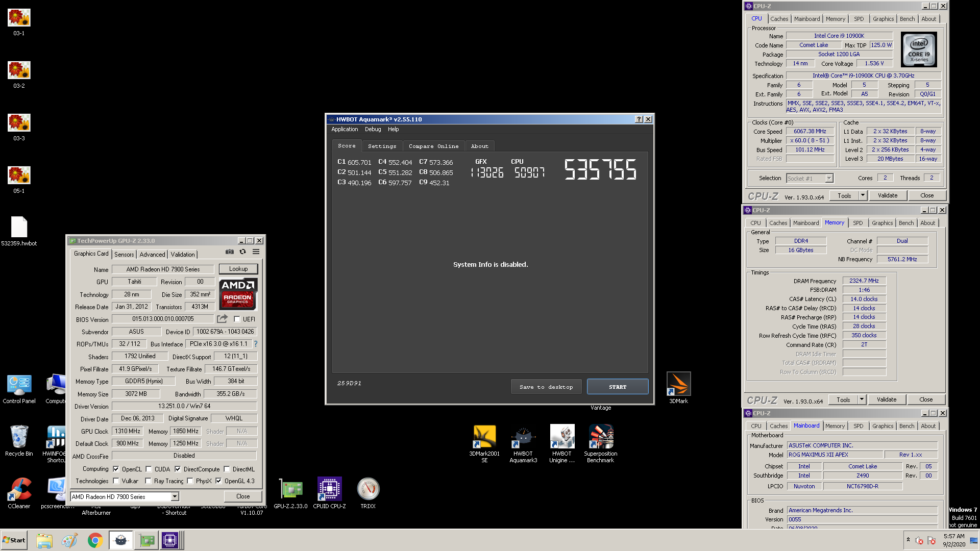The image size is (980, 551).
Task: Open the 3DMark desktop shortcut
Action: pyautogui.click(x=678, y=388)
